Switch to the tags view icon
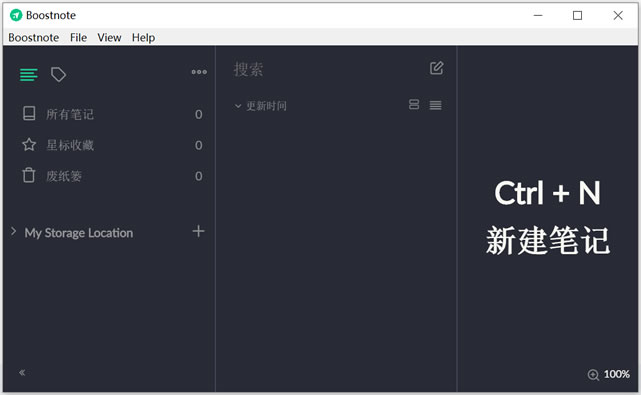The width and height of the screenshot is (641, 395). pyautogui.click(x=58, y=74)
